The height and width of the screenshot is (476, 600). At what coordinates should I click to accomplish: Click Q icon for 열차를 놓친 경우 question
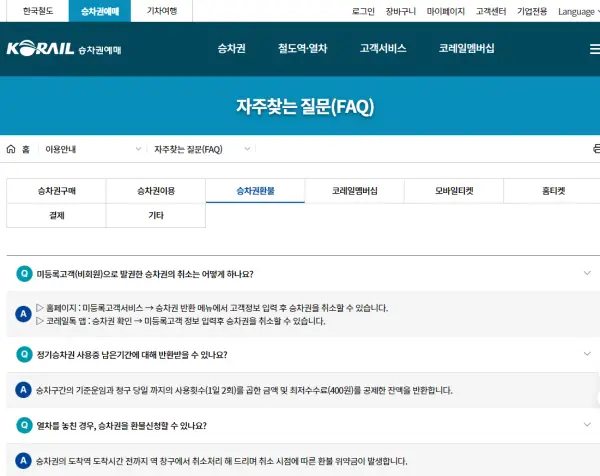point(24,425)
